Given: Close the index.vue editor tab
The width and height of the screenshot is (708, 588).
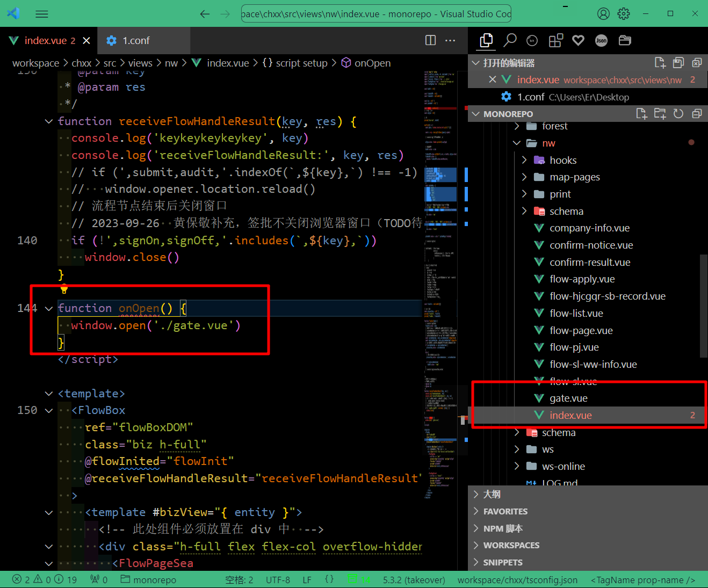Looking at the screenshot, I should pyautogui.click(x=86, y=41).
